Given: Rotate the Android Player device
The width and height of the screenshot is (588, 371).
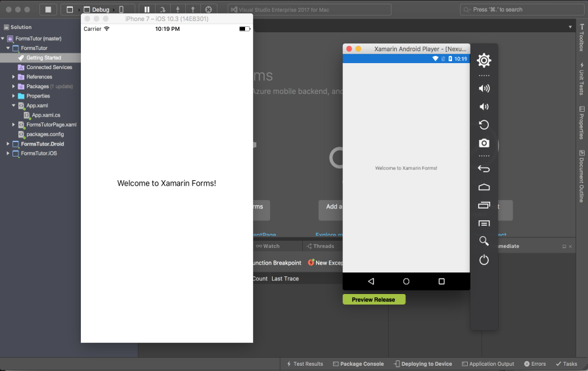Looking at the screenshot, I should (x=484, y=125).
